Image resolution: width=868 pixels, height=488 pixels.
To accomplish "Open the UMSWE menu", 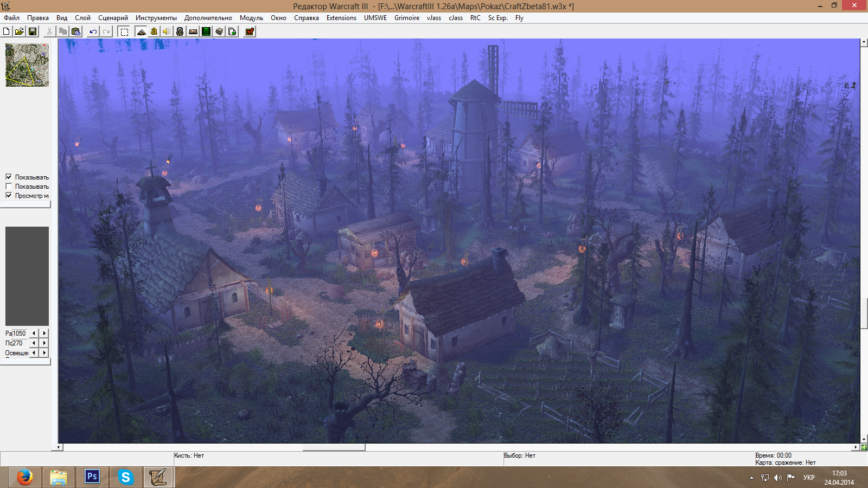I will tap(375, 18).
